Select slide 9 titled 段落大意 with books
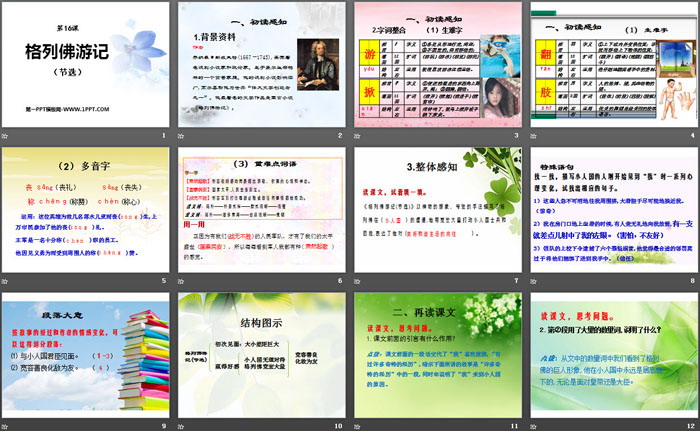The image size is (700, 431). click(85, 355)
